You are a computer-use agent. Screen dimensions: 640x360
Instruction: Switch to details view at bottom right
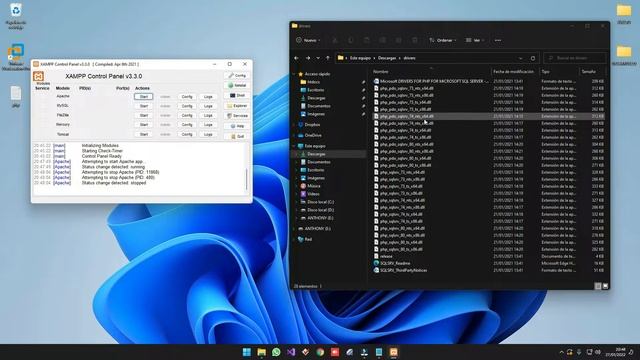(x=598, y=286)
